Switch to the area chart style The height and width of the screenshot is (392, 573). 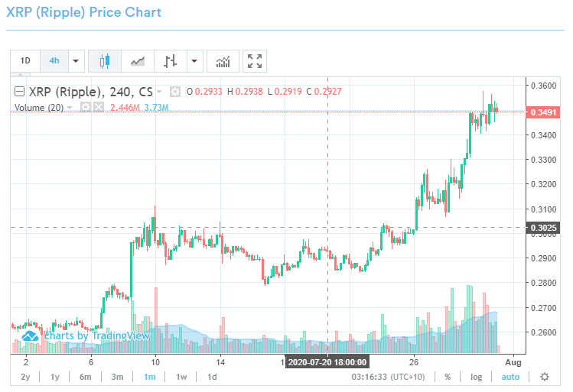(x=138, y=61)
